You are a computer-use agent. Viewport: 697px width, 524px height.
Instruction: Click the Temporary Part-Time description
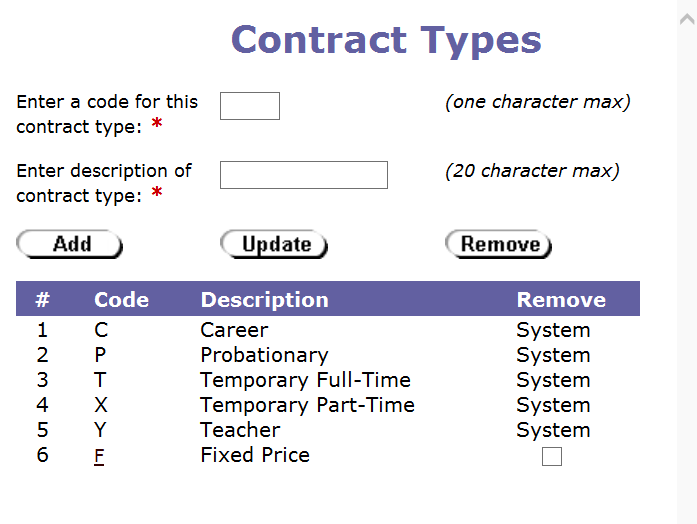[307, 405]
